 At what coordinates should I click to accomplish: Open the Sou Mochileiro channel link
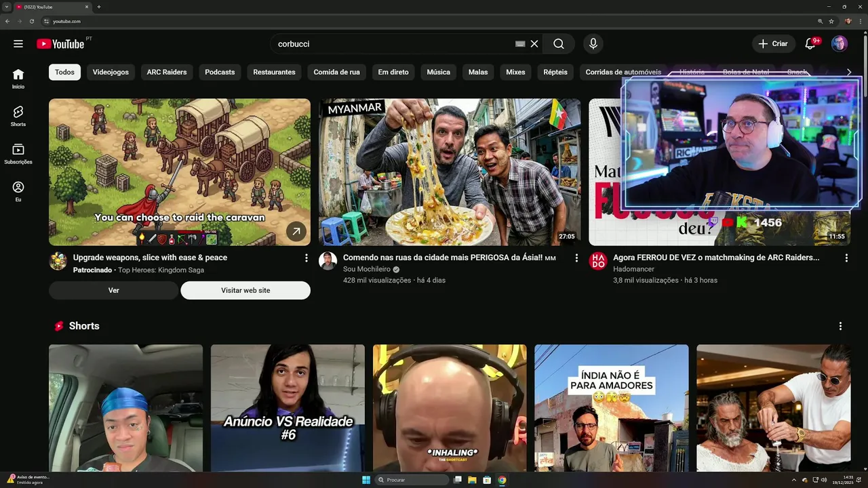[367, 269]
